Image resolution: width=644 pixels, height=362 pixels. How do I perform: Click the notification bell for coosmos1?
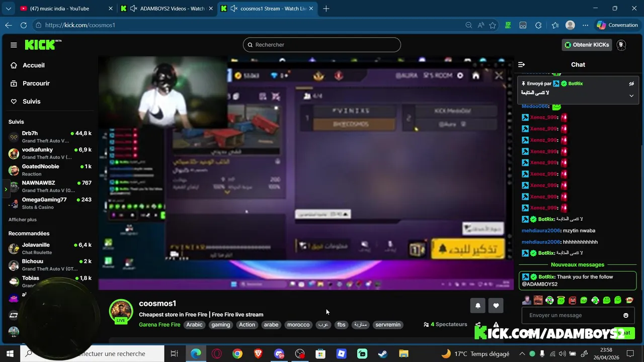coord(478,305)
